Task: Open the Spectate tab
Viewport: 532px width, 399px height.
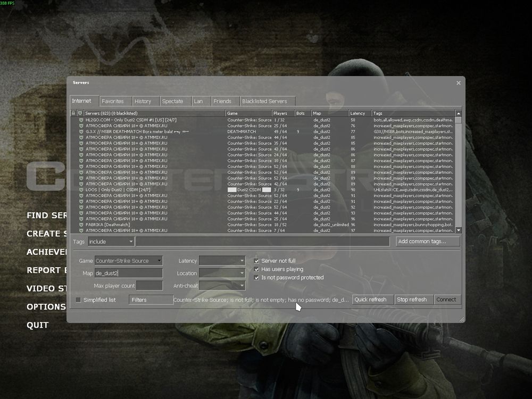Action: 176,101
